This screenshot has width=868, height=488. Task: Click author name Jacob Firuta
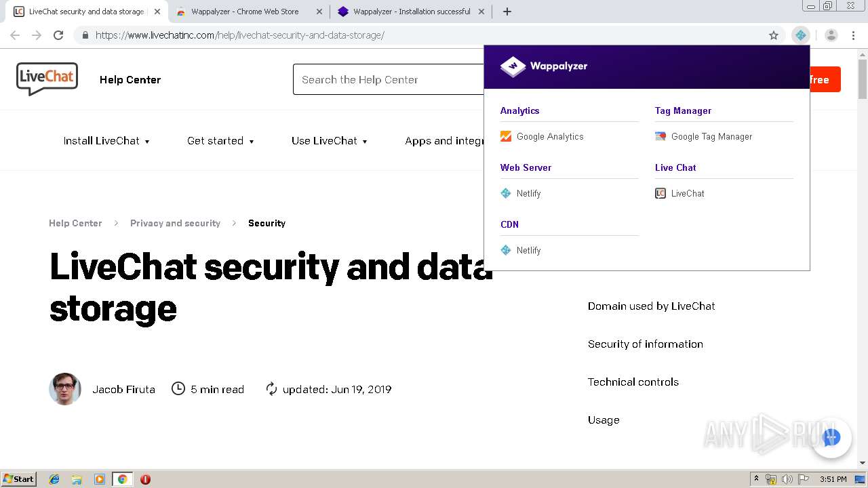click(x=123, y=389)
